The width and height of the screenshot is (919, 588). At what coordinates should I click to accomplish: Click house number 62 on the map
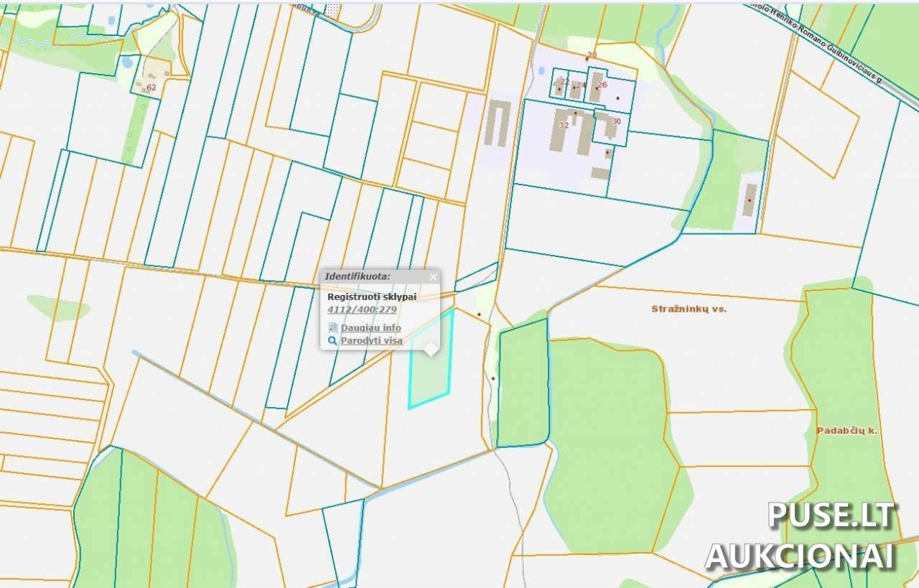tap(151, 88)
